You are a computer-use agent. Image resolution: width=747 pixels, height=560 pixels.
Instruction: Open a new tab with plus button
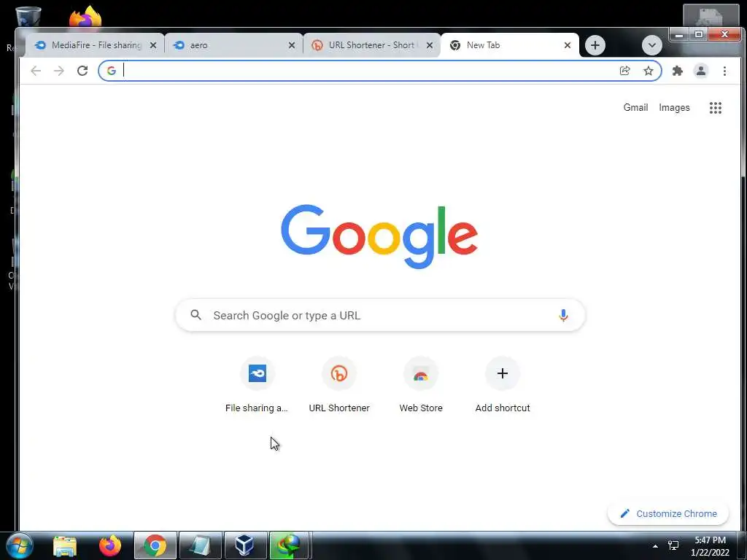click(595, 45)
